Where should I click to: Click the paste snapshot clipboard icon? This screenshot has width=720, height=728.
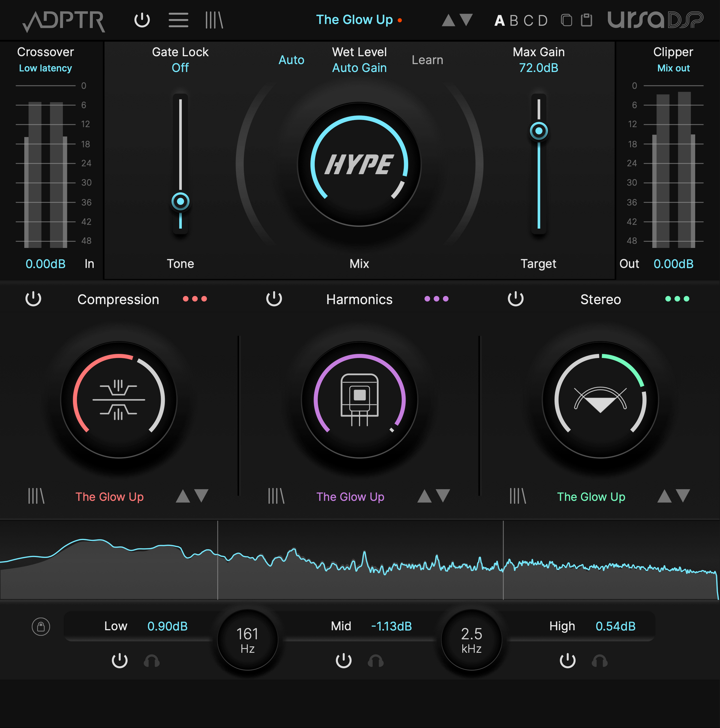[x=586, y=21]
